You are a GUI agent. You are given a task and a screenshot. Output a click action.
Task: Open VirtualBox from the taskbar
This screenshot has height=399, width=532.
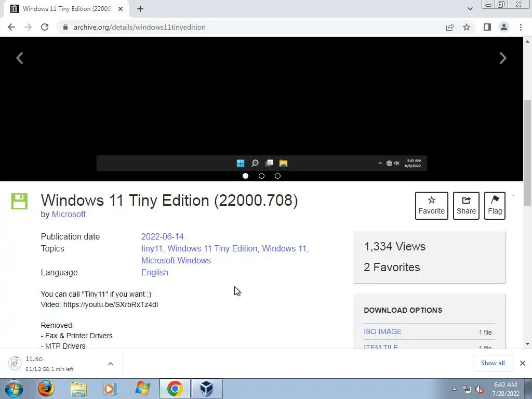point(207,389)
